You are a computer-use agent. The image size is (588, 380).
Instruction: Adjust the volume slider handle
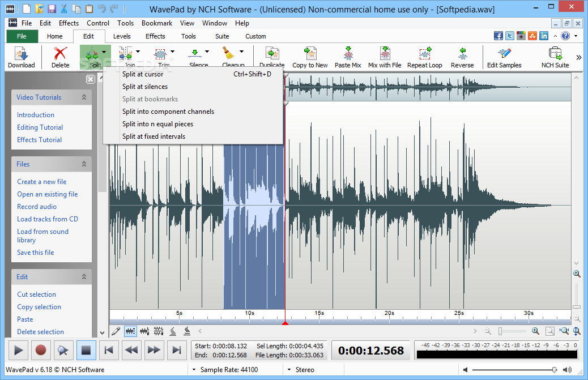(554, 370)
